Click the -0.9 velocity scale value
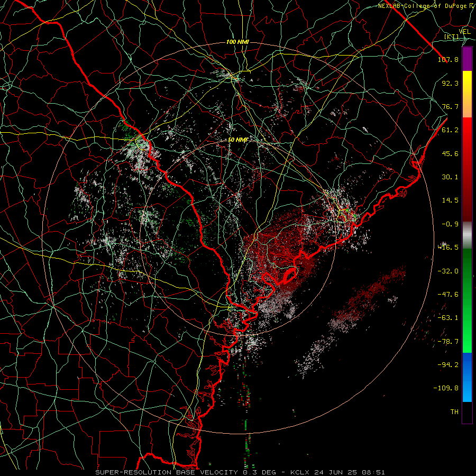 click(450, 224)
